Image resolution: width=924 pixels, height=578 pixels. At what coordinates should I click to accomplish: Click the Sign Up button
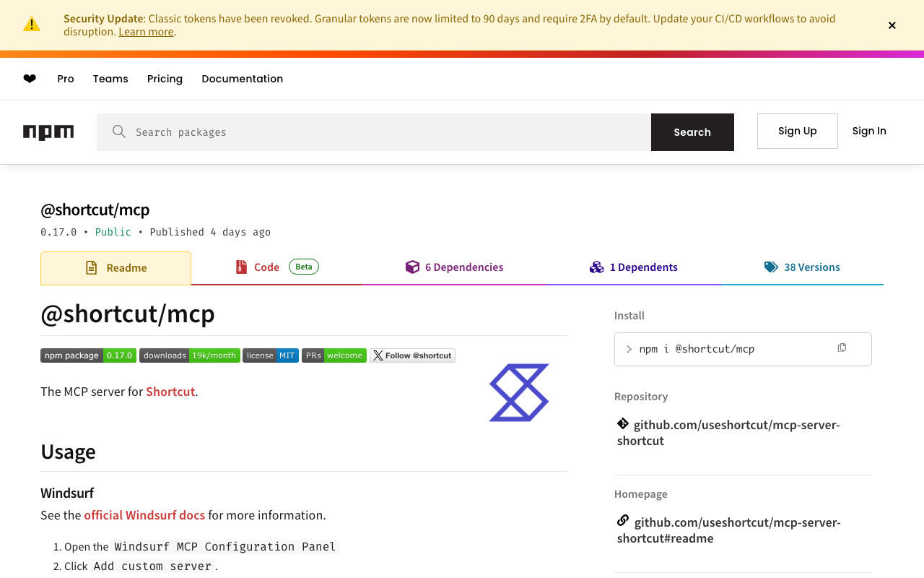point(797,131)
